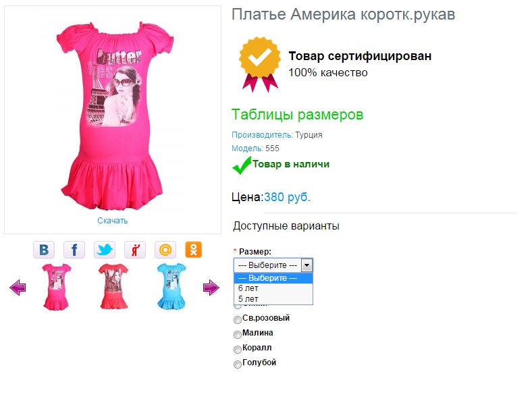
Task: Share on Odnoklassniki orange icon
Action: 193,250
